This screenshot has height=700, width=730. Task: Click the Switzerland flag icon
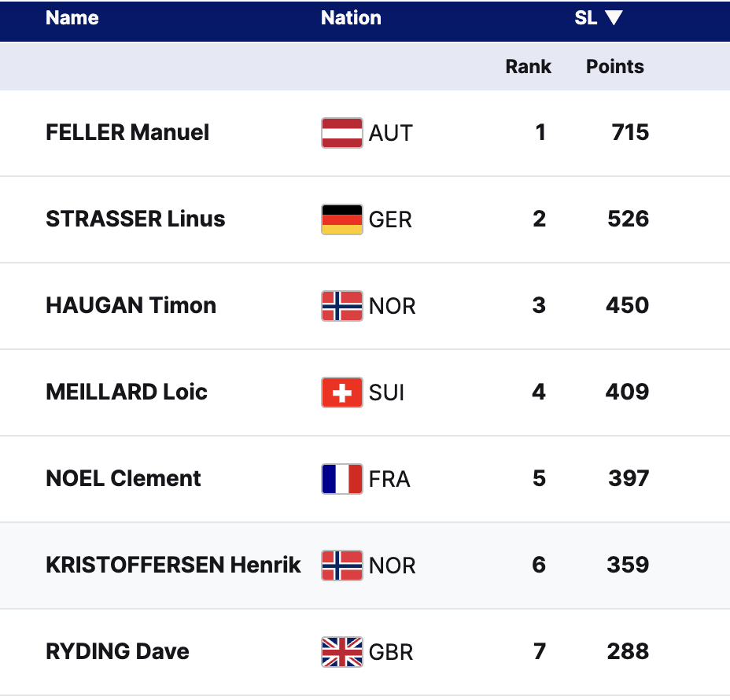tap(341, 392)
